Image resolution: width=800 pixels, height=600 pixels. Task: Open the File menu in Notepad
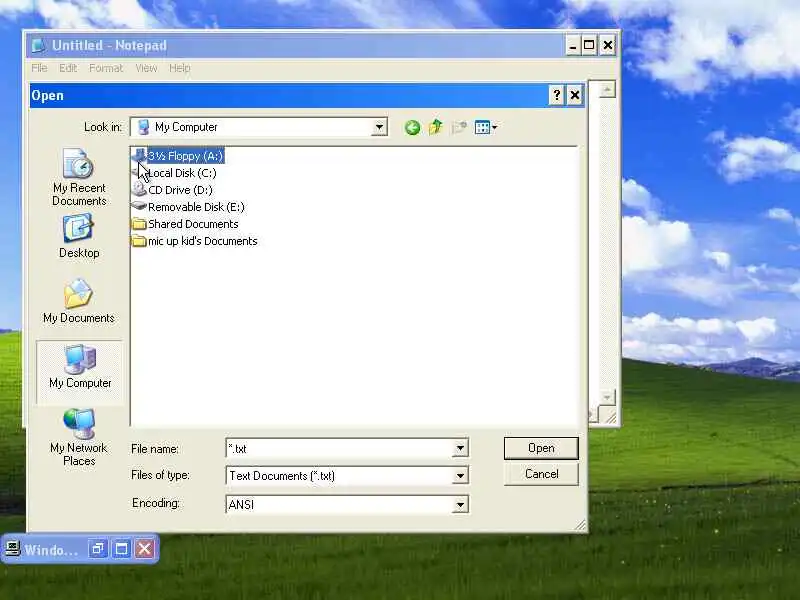click(39, 68)
